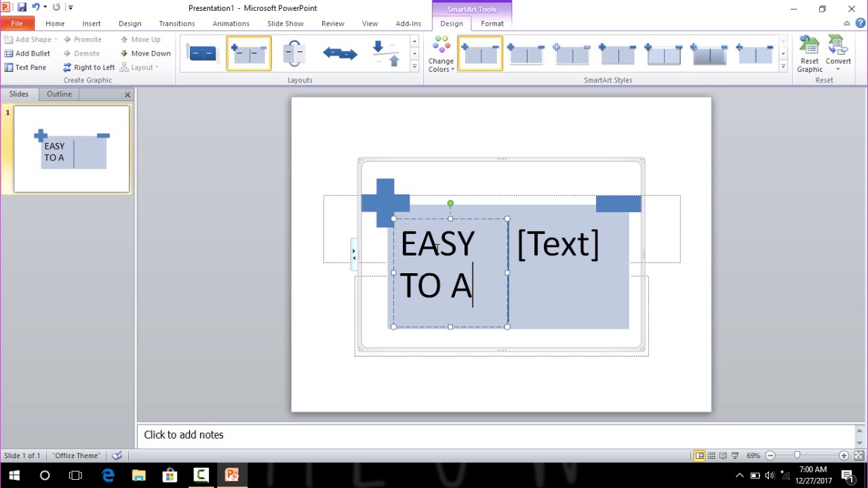Click the Save icon in Quick Access

point(22,7)
